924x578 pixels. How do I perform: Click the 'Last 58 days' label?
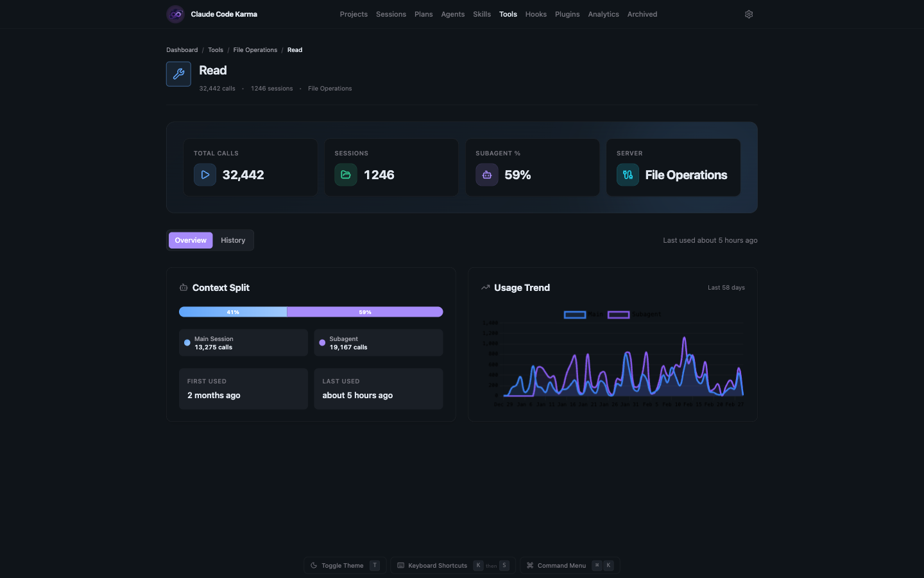726,288
